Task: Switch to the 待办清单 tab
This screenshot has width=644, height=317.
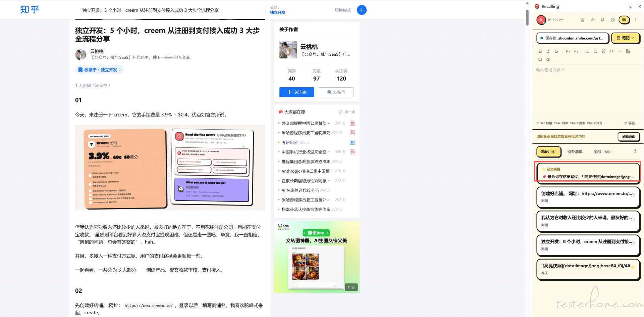Action: pyautogui.click(x=575, y=152)
